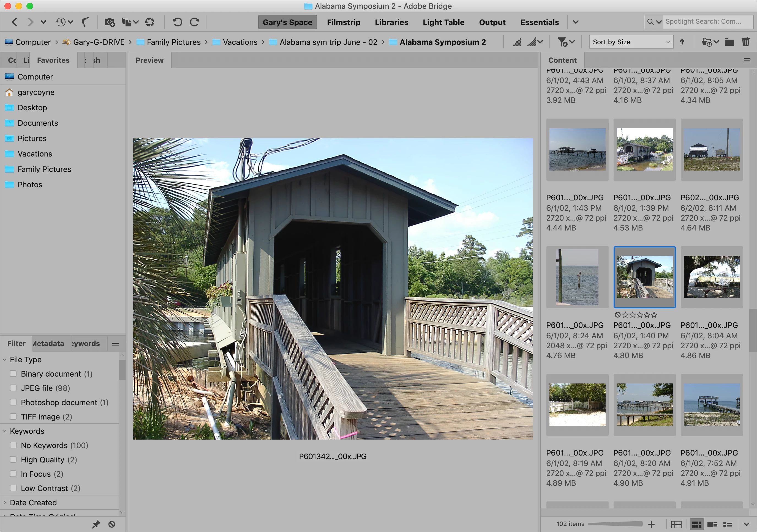Select the 4.86 MB oak tree thumbnail
Screen dimensions: 757x532
[711, 277]
